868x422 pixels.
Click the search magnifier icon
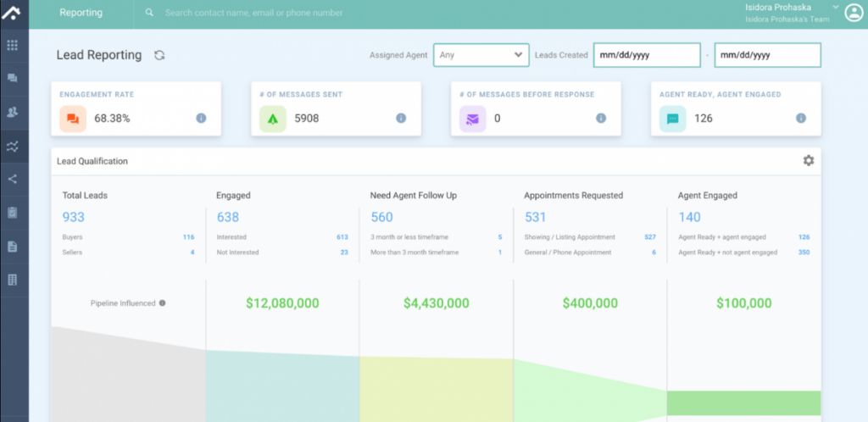[x=149, y=12]
